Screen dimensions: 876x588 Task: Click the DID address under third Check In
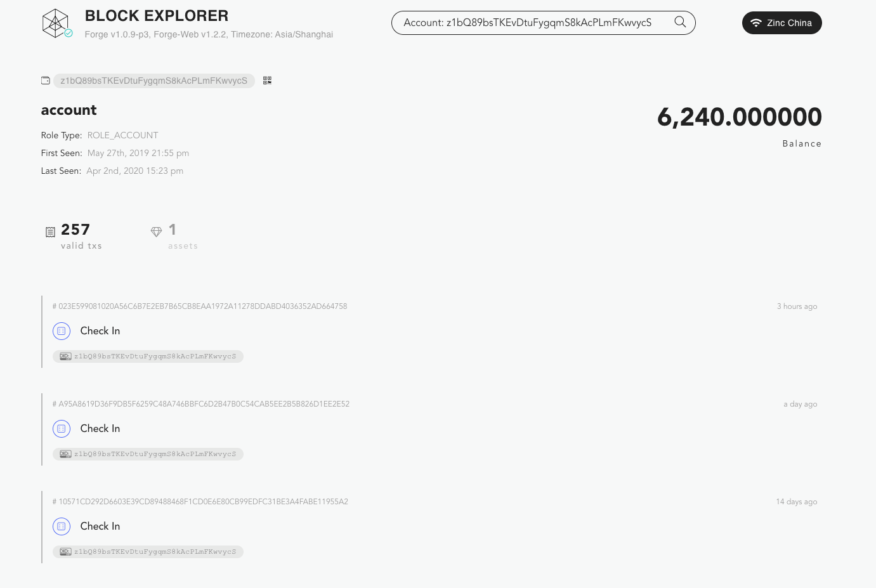pos(154,552)
